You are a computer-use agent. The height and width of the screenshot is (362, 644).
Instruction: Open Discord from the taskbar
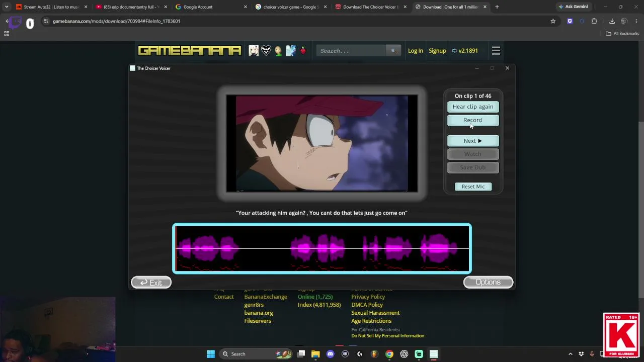pyautogui.click(x=330, y=354)
